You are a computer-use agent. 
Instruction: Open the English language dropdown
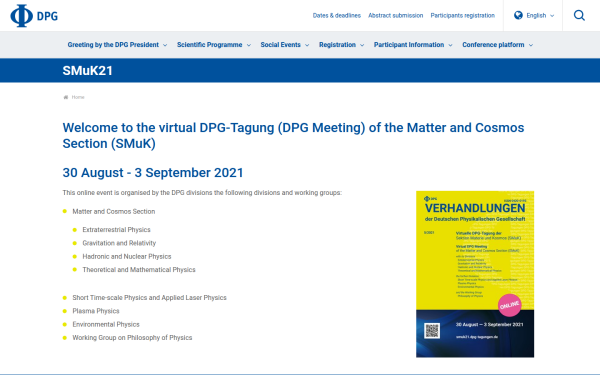[x=534, y=15]
